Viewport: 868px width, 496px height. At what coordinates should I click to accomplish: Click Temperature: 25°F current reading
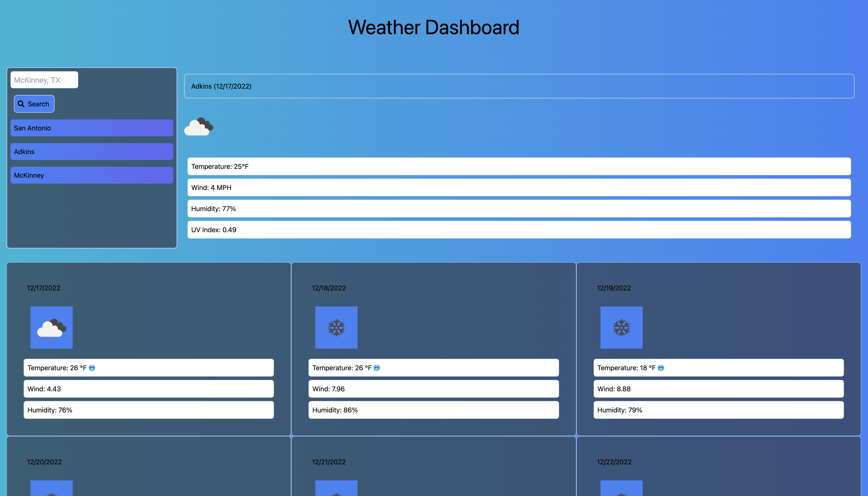click(x=519, y=167)
